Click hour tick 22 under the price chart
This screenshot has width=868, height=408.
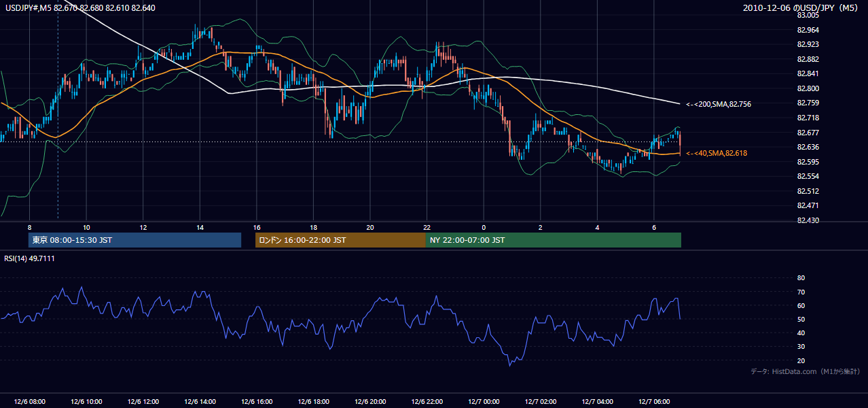tap(427, 227)
